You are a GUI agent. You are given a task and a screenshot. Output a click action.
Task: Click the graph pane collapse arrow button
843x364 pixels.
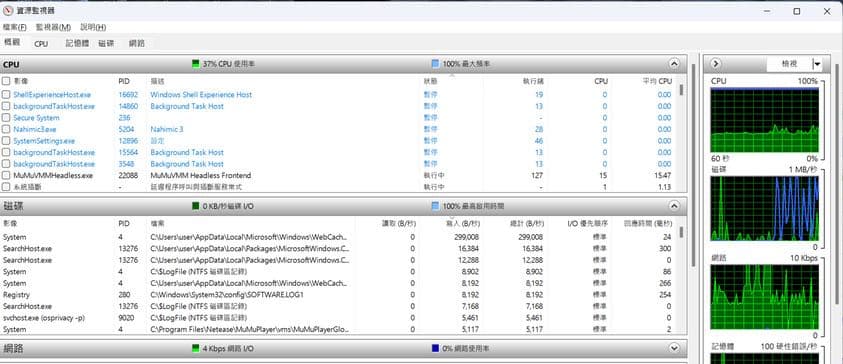[x=716, y=64]
